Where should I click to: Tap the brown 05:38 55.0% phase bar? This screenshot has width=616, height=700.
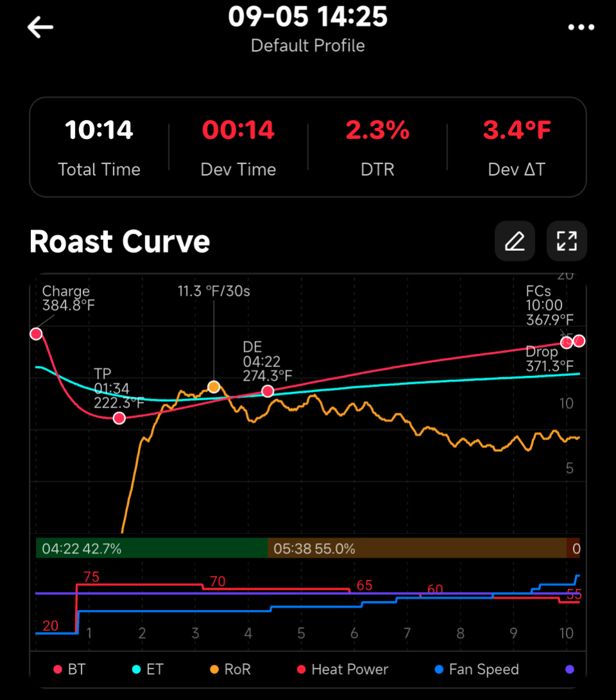417,548
